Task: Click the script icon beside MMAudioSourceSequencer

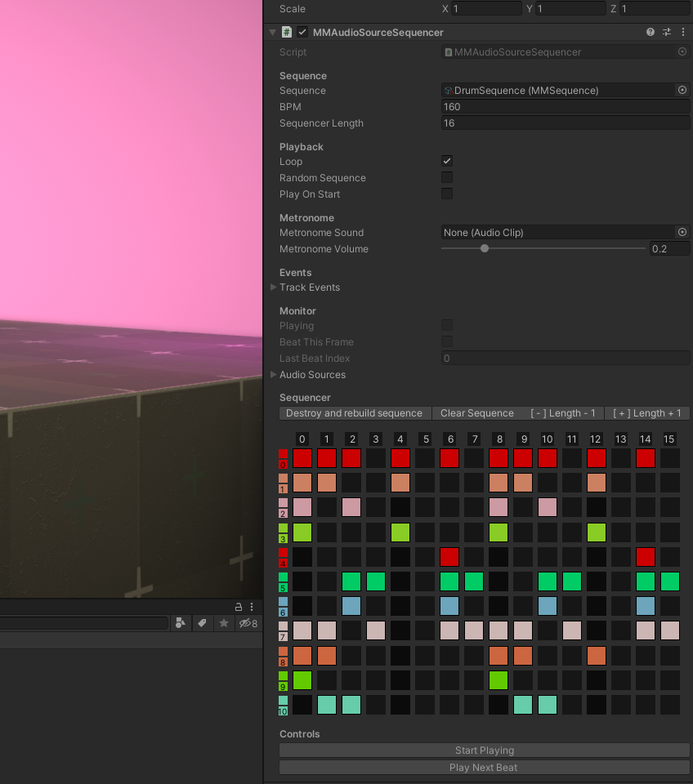Action: click(x=287, y=32)
